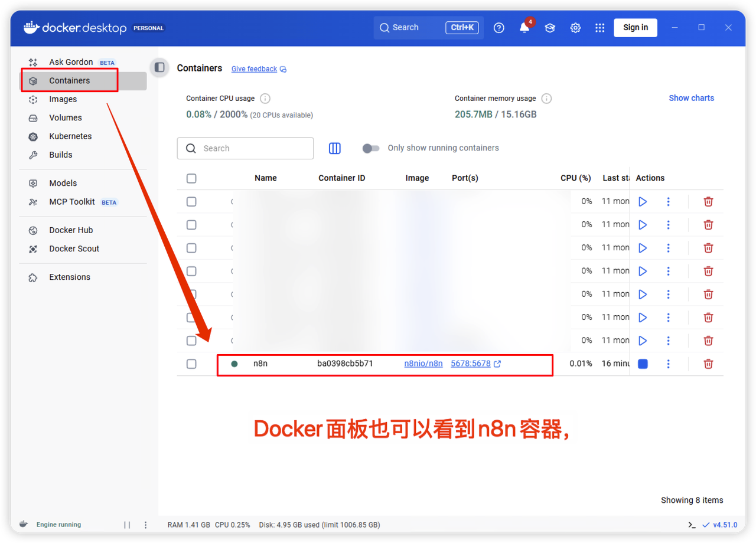The height and width of the screenshot is (543, 756).
Task: Collapse the sidebar with the panel icon
Action: click(159, 68)
